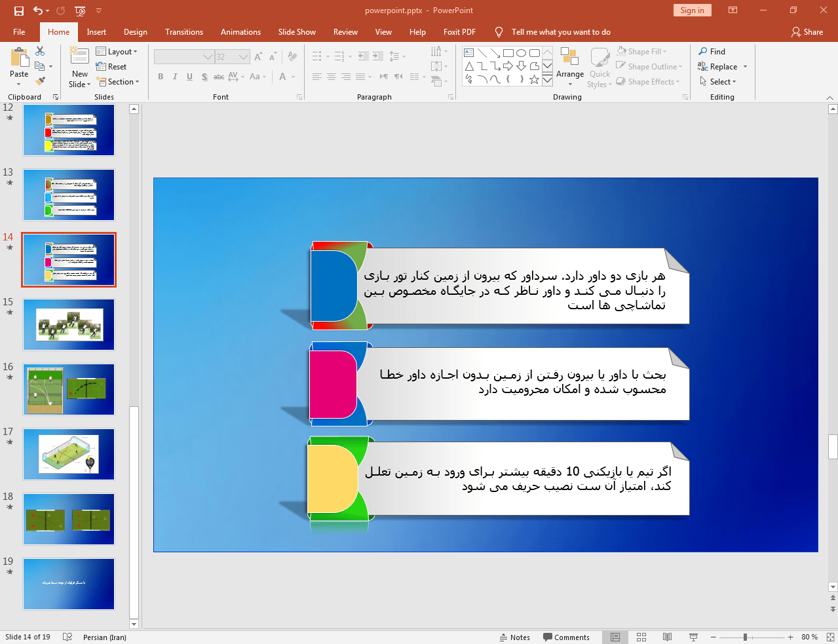Decrease font size with the small A icon
838x644 pixels.
[273, 57]
